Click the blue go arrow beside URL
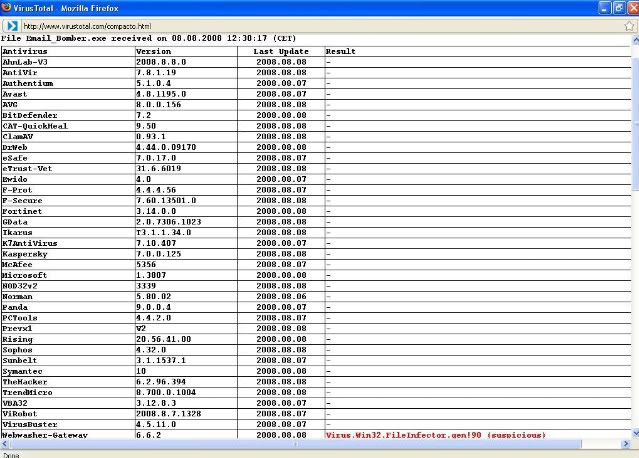 [12, 26]
